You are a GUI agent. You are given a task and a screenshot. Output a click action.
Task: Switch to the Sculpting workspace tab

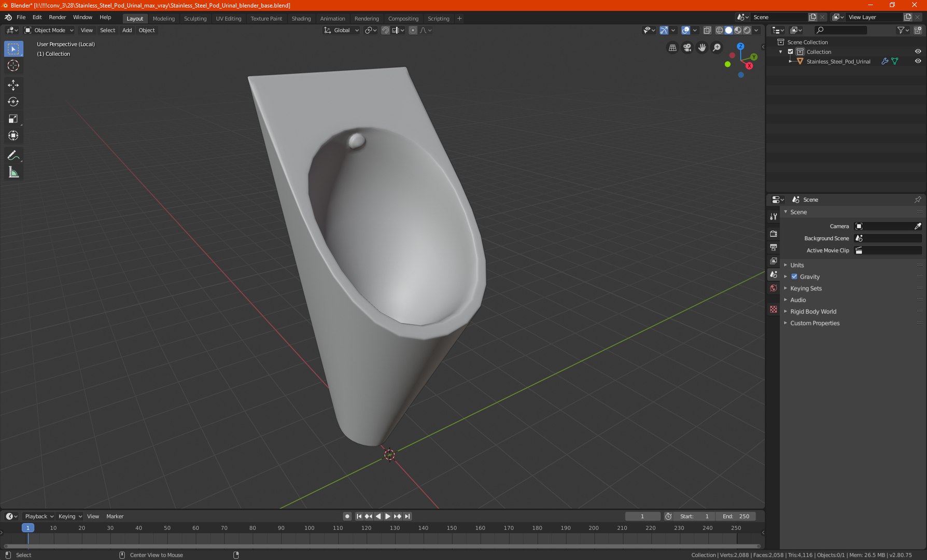[x=195, y=18]
